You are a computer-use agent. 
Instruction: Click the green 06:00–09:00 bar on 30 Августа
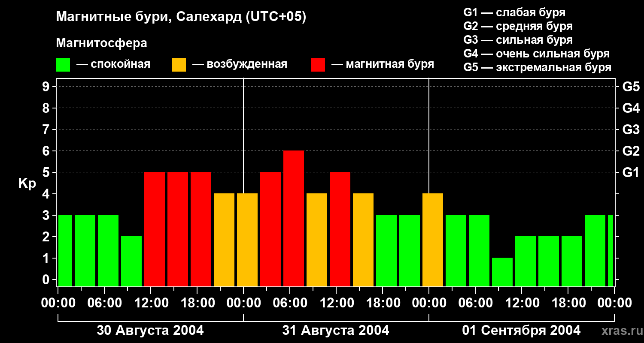108,251
